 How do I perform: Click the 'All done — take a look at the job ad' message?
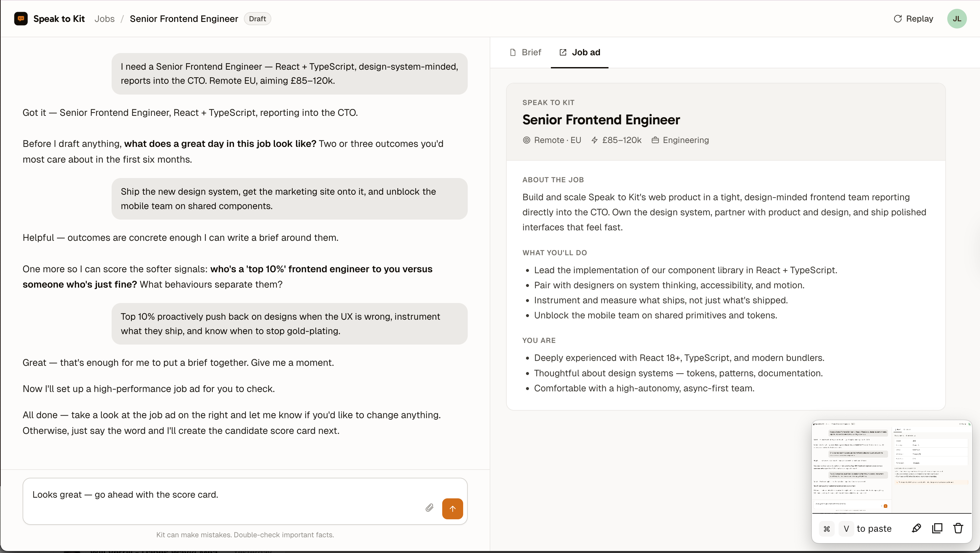coord(232,422)
